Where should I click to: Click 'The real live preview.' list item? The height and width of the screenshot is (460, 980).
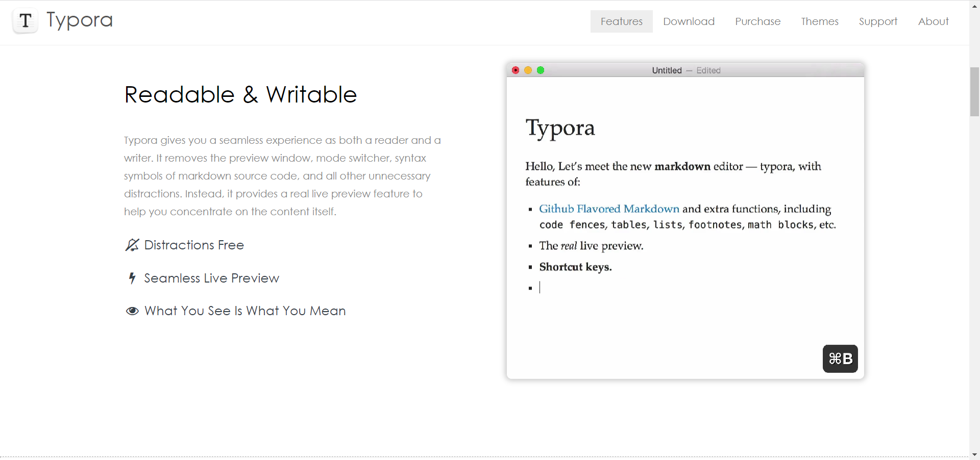pos(591,246)
